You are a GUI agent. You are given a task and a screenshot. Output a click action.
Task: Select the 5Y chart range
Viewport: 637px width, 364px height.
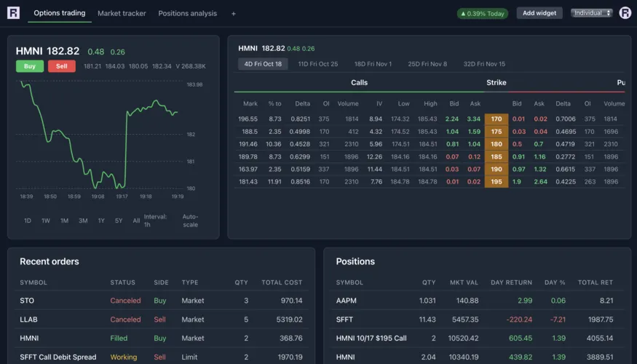[119, 221]
